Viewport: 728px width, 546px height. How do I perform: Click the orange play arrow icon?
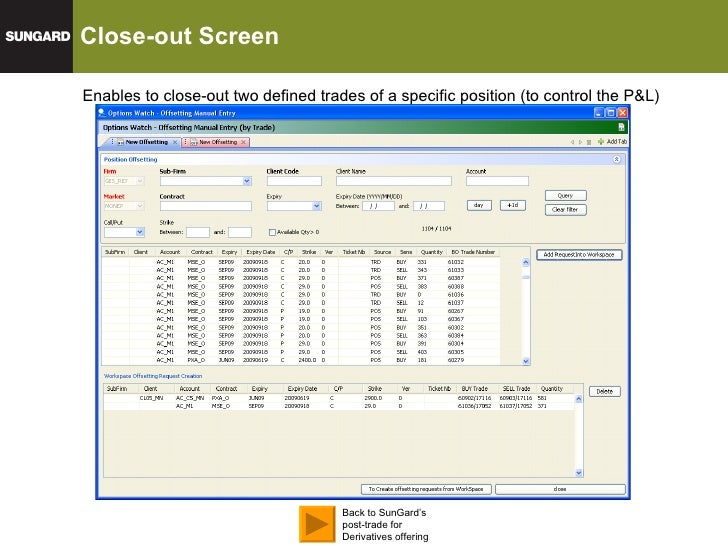pos(317,524)
